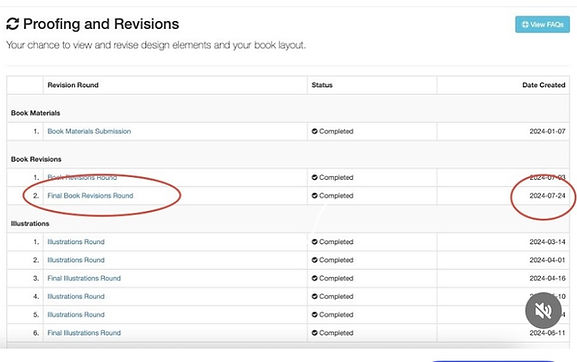The image size is (577, 362).
Task: Open the fifth Illustrations Round link
Action: 76,315
